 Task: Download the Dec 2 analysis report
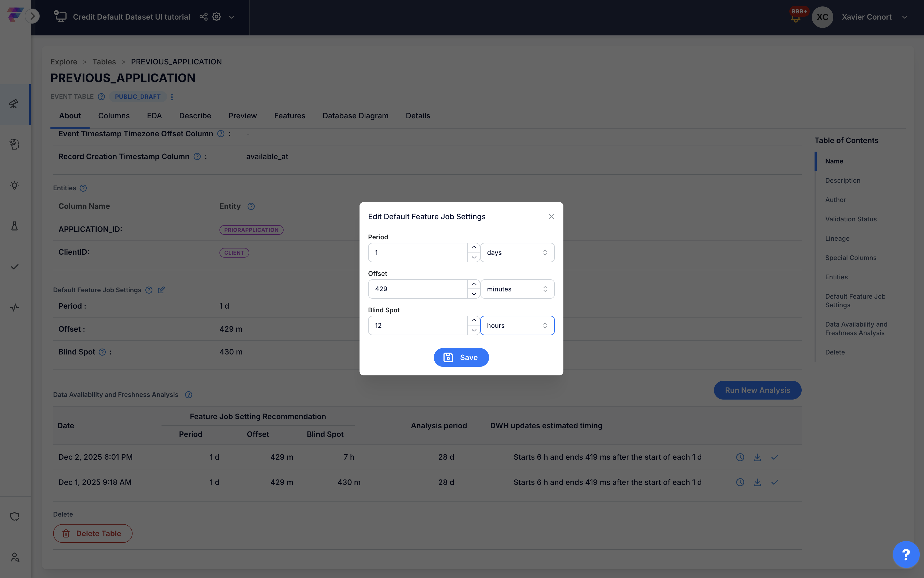coord(757,457)
